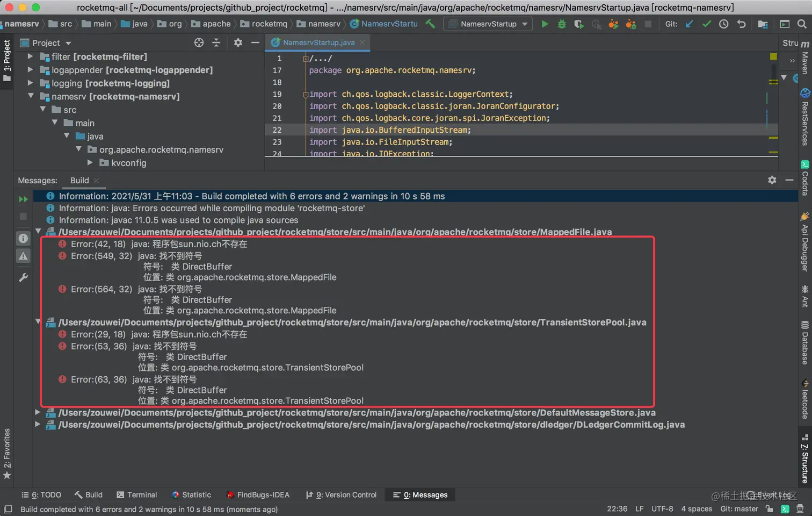Open the FindBugs-IDEA tool window
The width and height of the screenshot is (812, 516).
pos(258,494)
